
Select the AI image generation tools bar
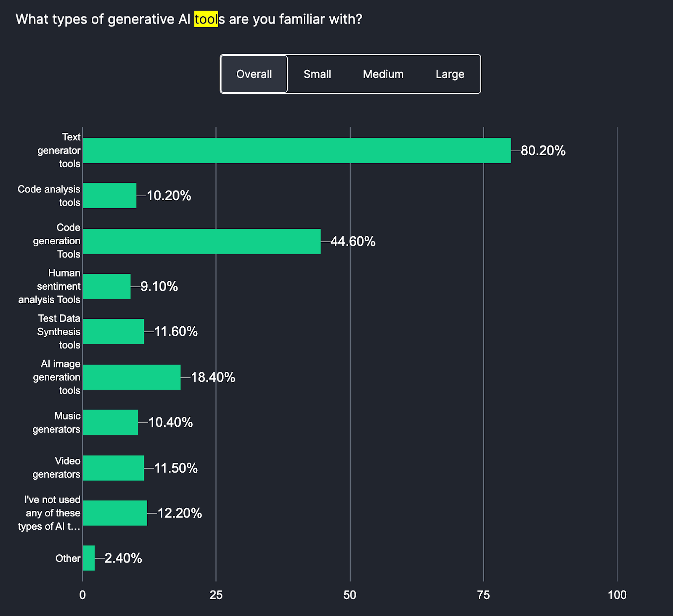click(x=130, y=377)
